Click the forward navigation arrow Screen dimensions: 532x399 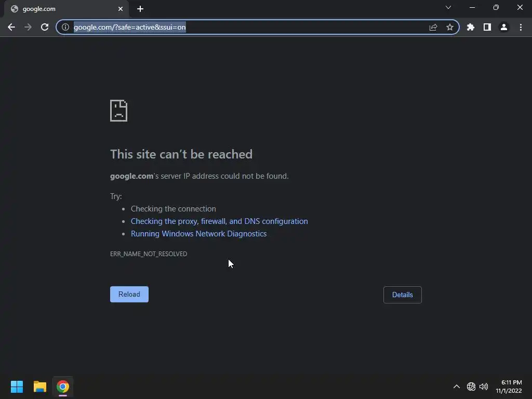coord(28,27)
